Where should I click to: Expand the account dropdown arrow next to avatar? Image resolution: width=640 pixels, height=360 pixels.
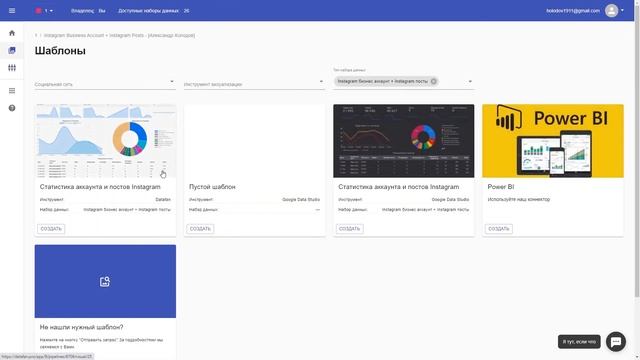tap(622, 11)
